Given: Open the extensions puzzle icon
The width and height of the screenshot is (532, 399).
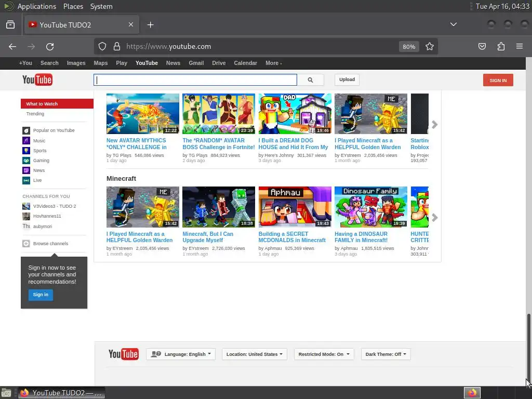Looking at the screenshot, I should point(501,46).
